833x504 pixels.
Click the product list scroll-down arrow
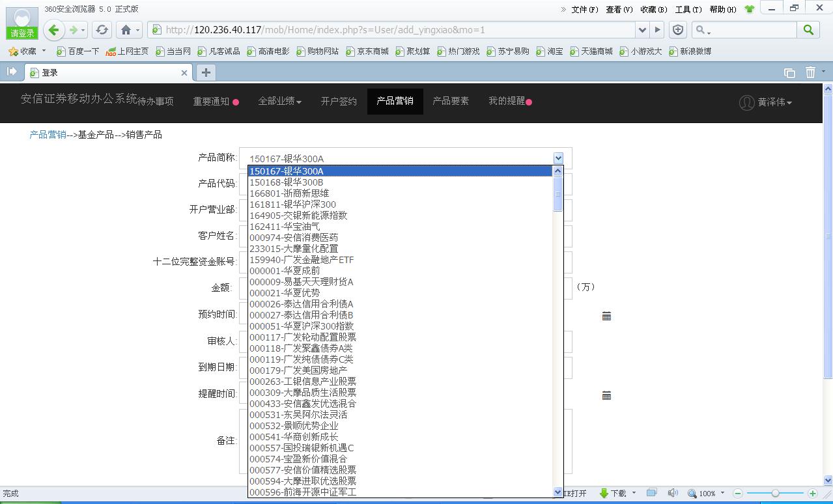click(558, 492)
